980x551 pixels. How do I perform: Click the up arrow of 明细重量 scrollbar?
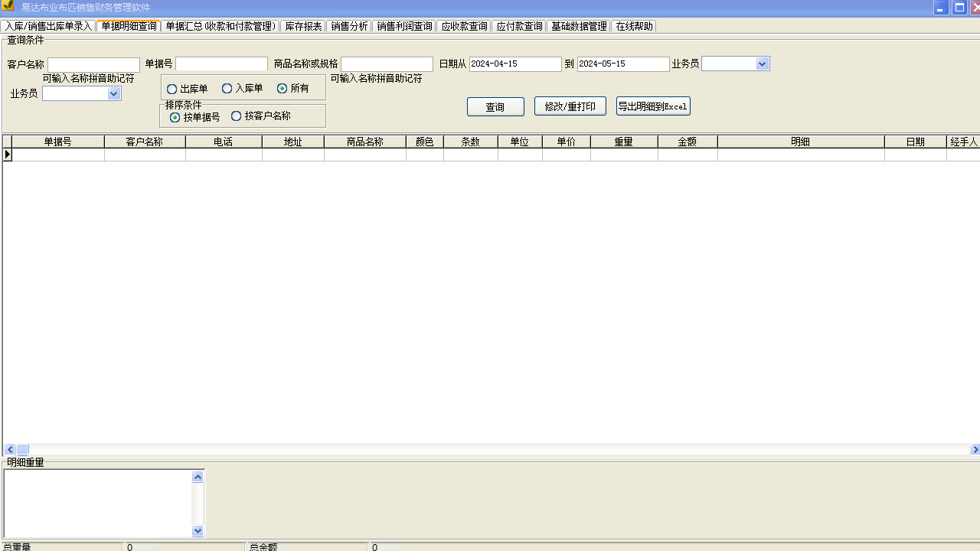click(198, 475)
